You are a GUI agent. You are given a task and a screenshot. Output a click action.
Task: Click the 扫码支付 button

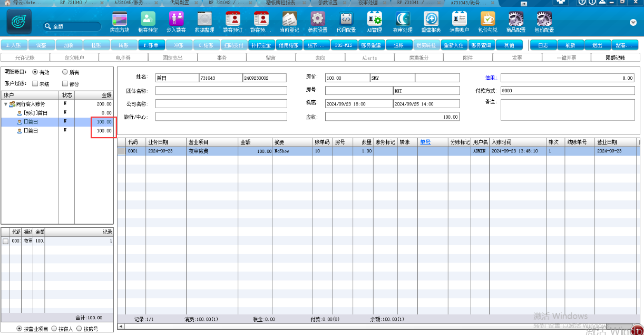coord(233,45)
